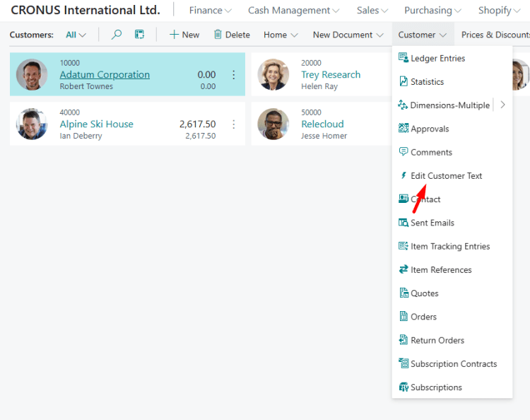Screen dimensions: 530x420
Task: Click the Ledger Entries icon
Action: click(404, 58)
